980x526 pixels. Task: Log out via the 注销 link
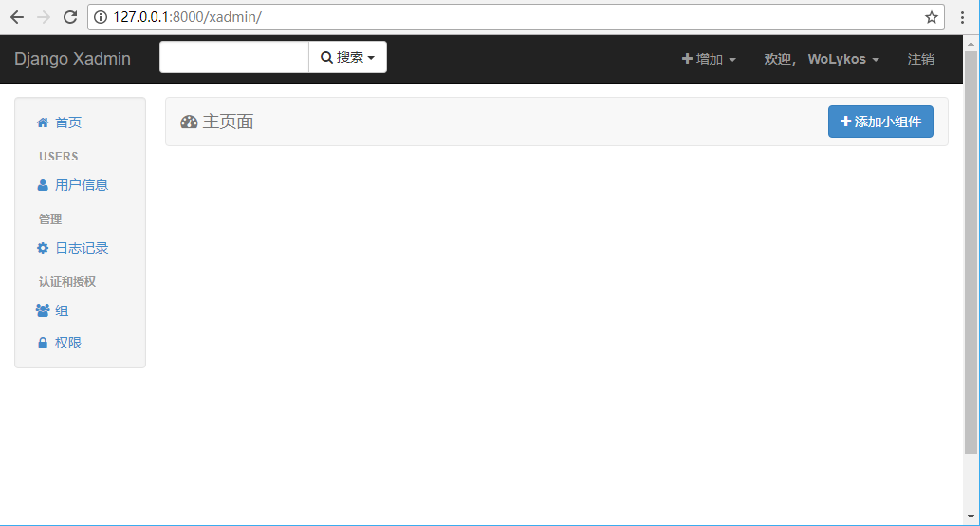point(920,59)
